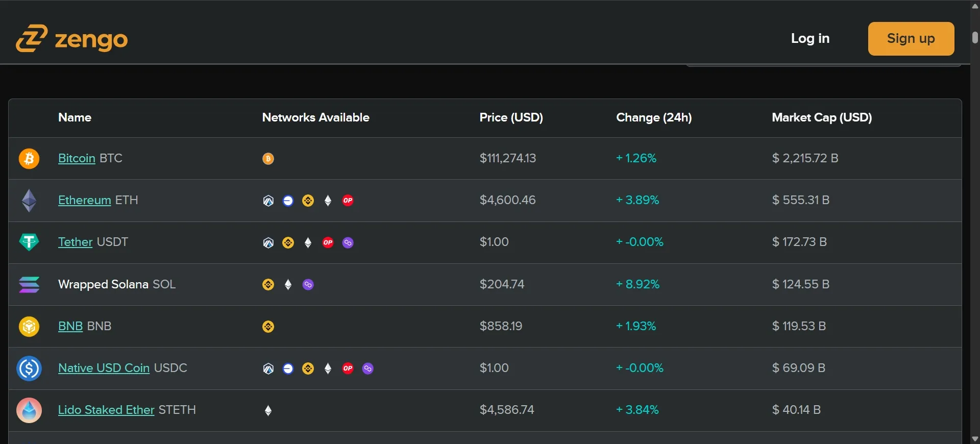Click the Optimism network icon in Ethereum row

[x=348, y=201]
